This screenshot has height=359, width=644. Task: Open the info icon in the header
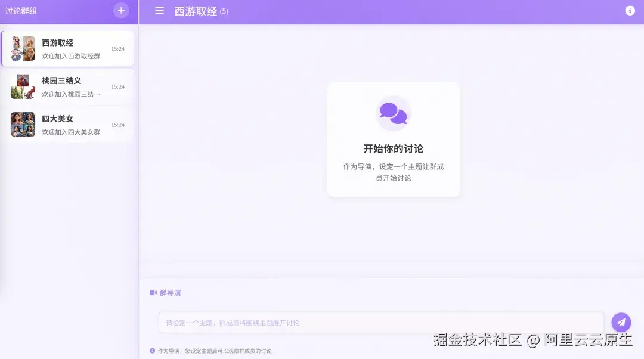coord(630,11)
